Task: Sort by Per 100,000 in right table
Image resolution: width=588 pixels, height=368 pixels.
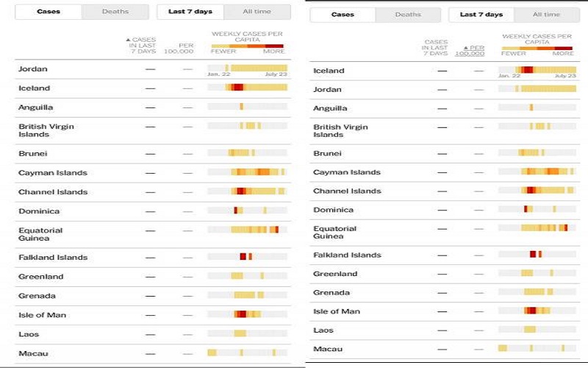Action: [x=470, y=51]
